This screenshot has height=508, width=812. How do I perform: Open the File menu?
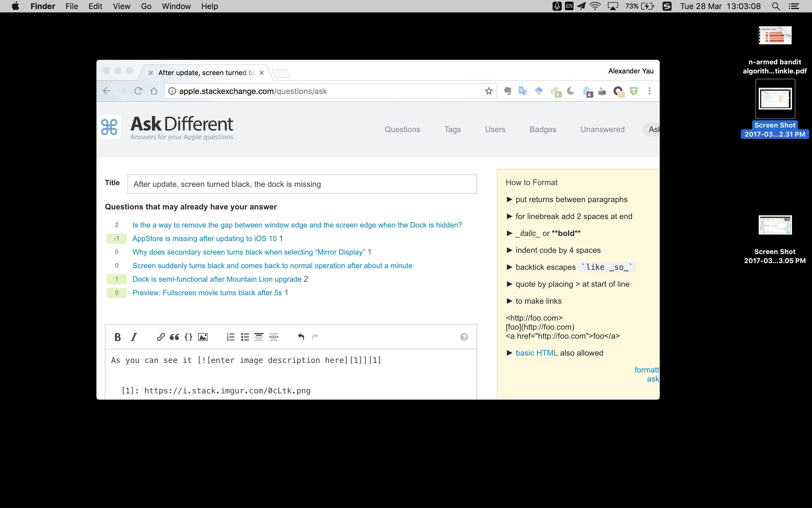[72, 6]
